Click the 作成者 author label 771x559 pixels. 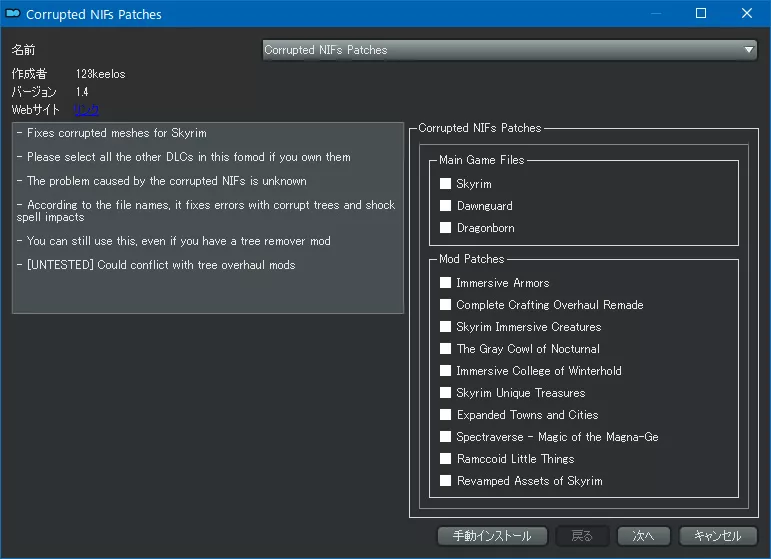coord(30,74)
